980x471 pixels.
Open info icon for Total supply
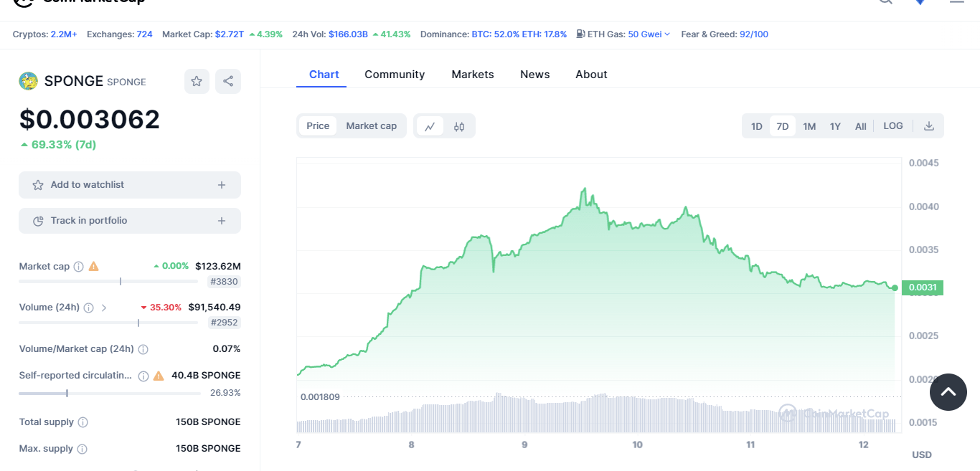pos(83,422)
